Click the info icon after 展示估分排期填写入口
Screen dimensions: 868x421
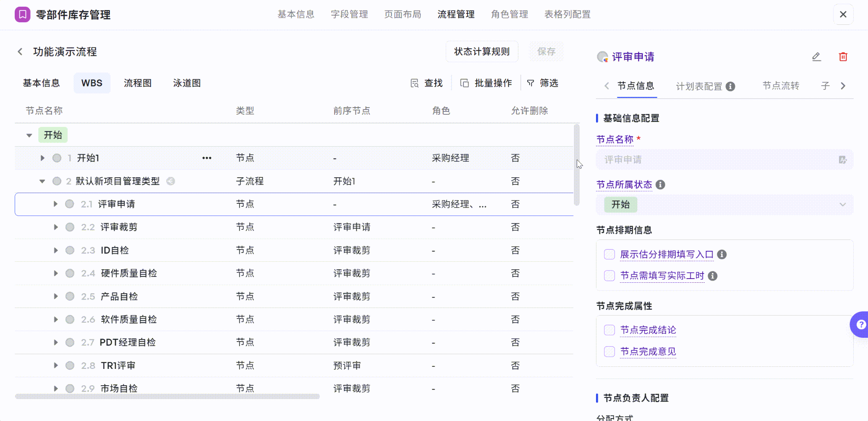point(722,254)
